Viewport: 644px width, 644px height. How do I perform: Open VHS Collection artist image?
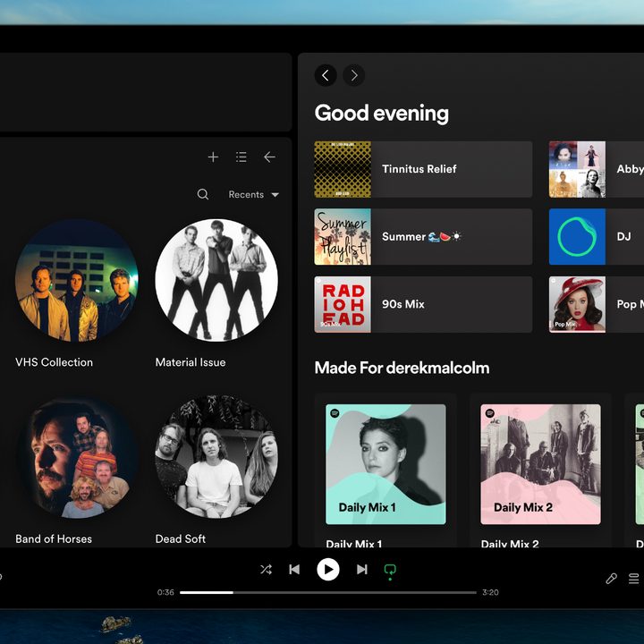click(77, 280)
